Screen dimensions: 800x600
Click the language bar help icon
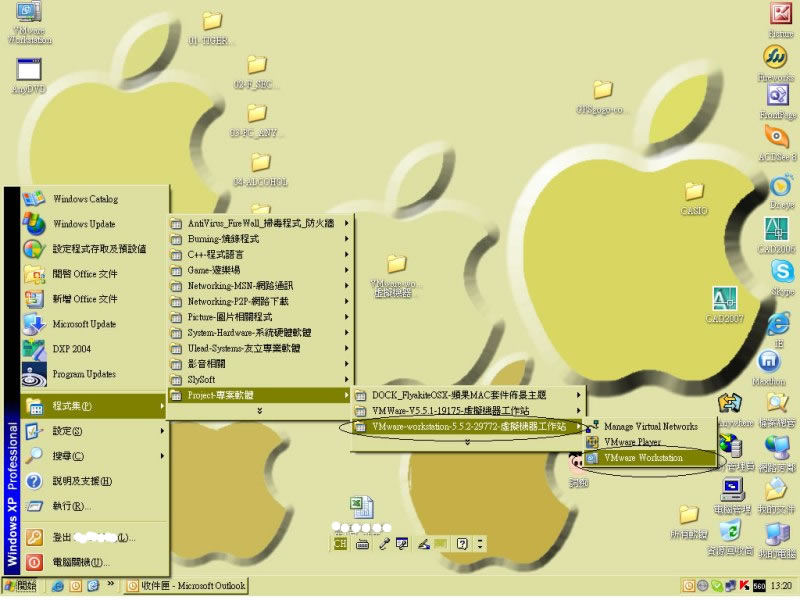(462, 544)
